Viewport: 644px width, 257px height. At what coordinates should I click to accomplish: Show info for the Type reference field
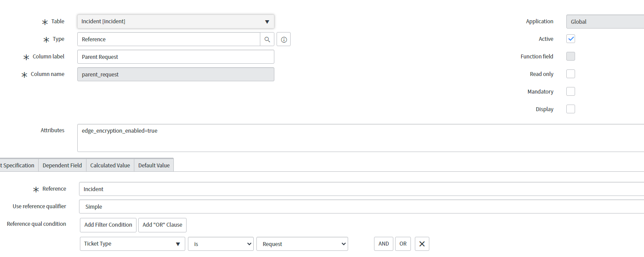click(x=284, y=39)
